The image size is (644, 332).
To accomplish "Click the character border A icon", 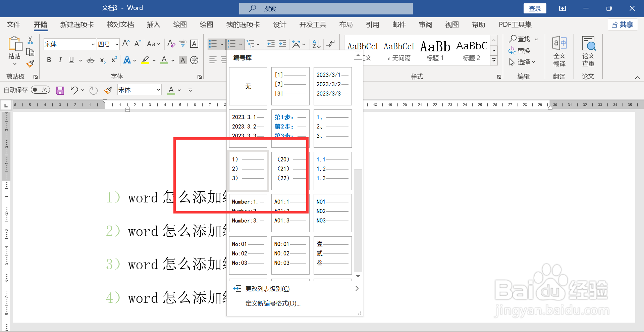I will point(194,44).
